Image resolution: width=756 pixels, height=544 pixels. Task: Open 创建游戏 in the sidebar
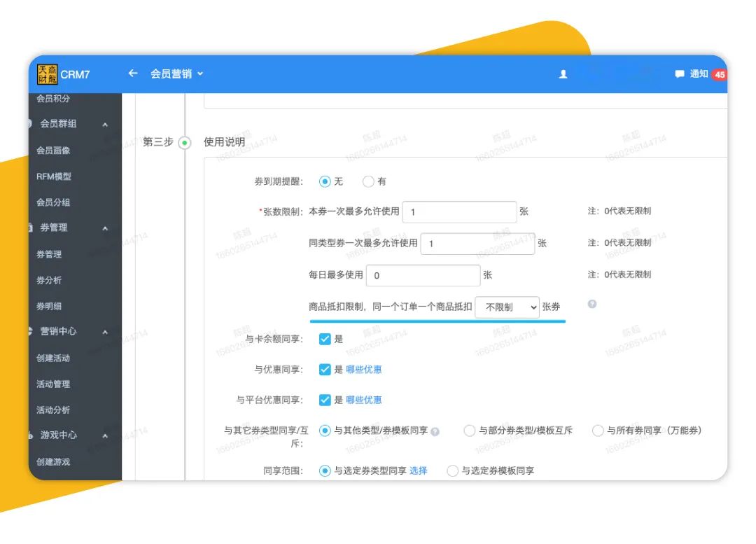tap(53, 462)
